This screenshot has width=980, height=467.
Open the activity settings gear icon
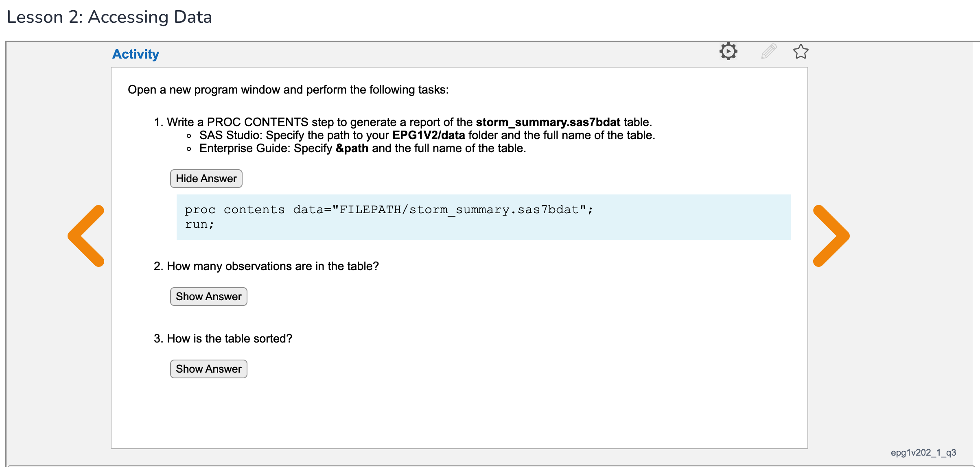click(x=728, y=52)
